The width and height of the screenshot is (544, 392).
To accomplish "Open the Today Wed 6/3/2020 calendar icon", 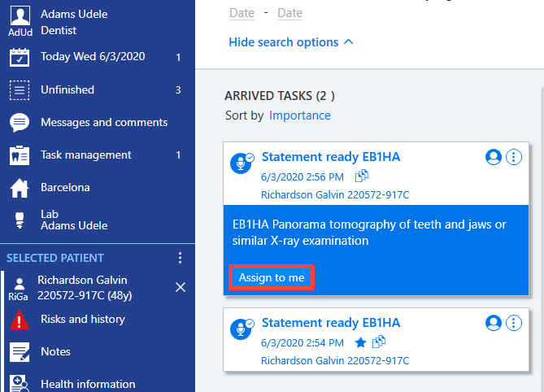I will pyautogui.click(x=20, y=57).
